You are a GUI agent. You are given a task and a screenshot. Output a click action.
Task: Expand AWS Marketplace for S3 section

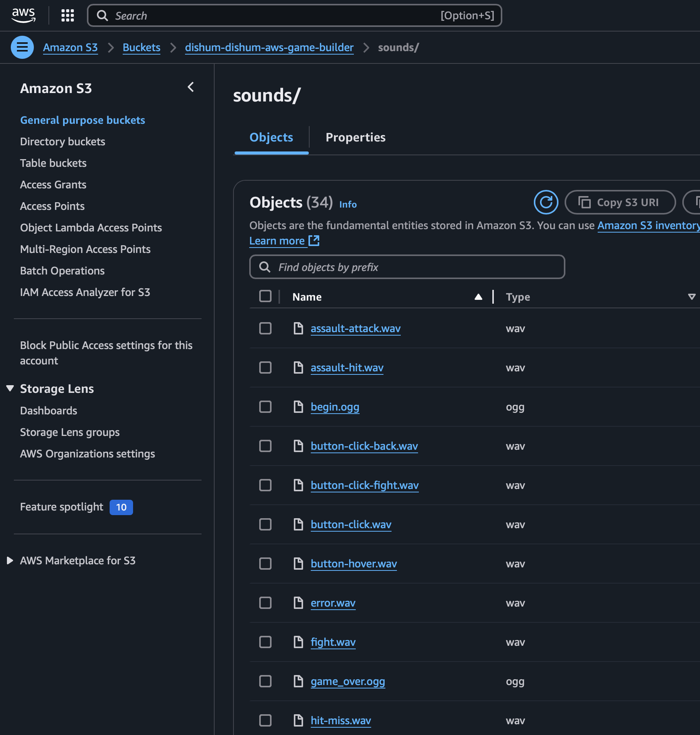point(10,561)
